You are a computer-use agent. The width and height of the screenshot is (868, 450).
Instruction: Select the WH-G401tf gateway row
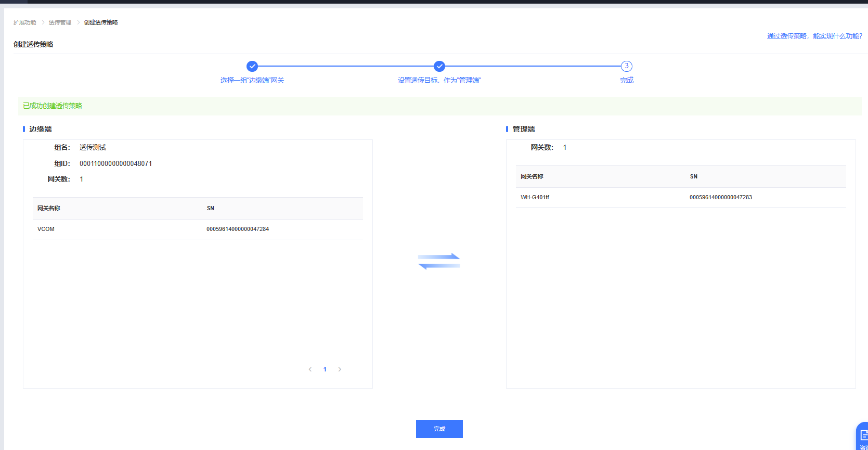pyautogui.click(x=680, y=197)
